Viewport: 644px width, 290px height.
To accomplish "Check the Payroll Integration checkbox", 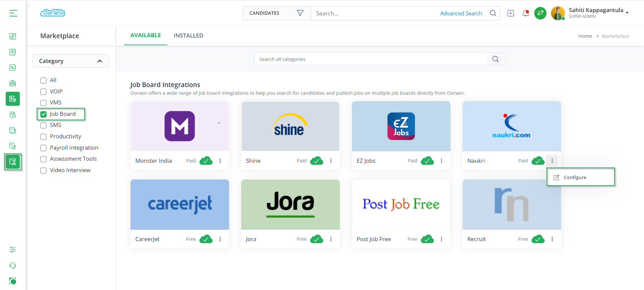I will [43, 148].
